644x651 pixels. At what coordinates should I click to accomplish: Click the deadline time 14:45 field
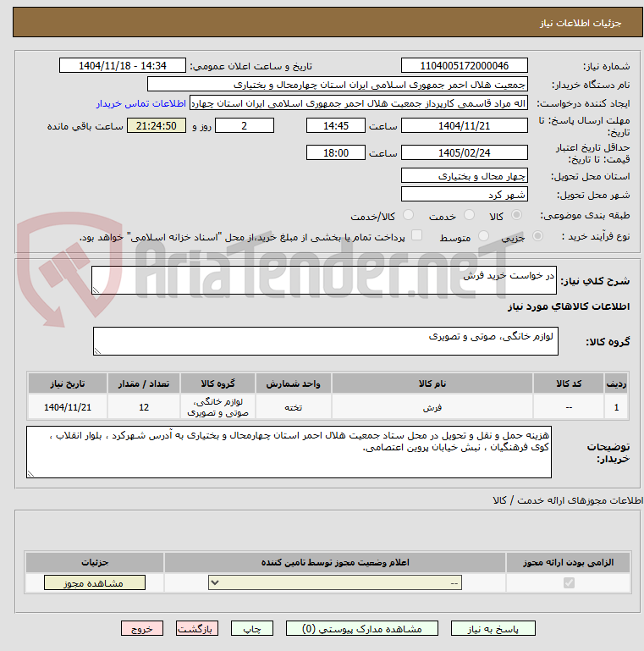(336, 126)
